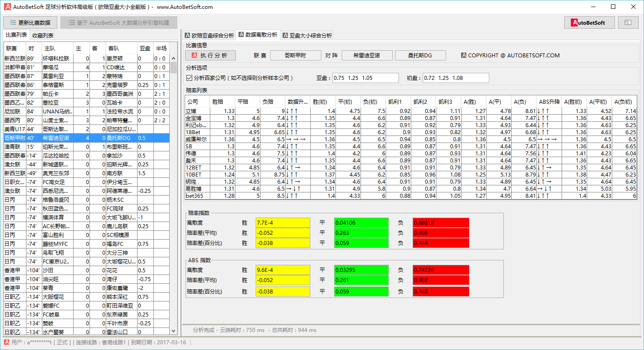Click the app logo icon in title bar
This screenshot has height=350, width=644.
click(x=7, y=7)
